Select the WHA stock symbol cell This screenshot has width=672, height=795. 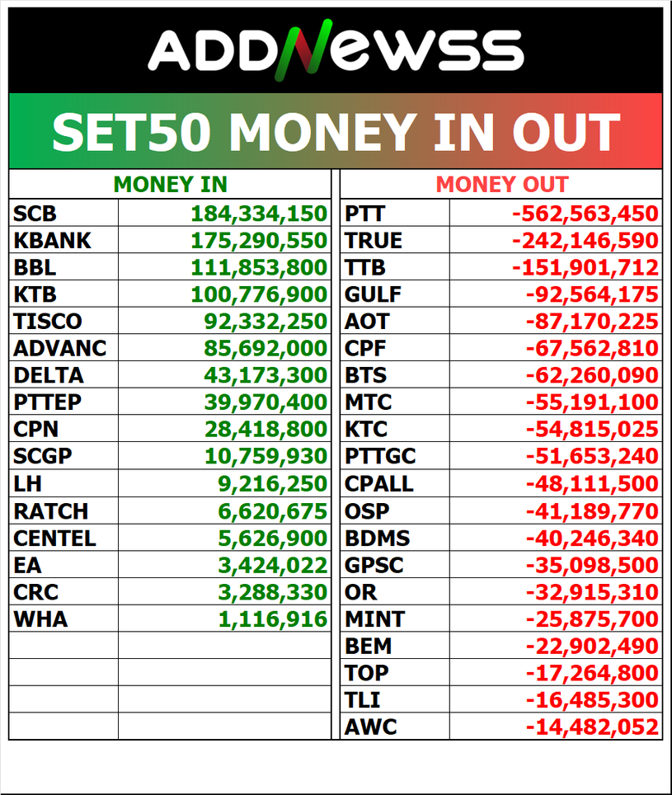click(40, 619)
